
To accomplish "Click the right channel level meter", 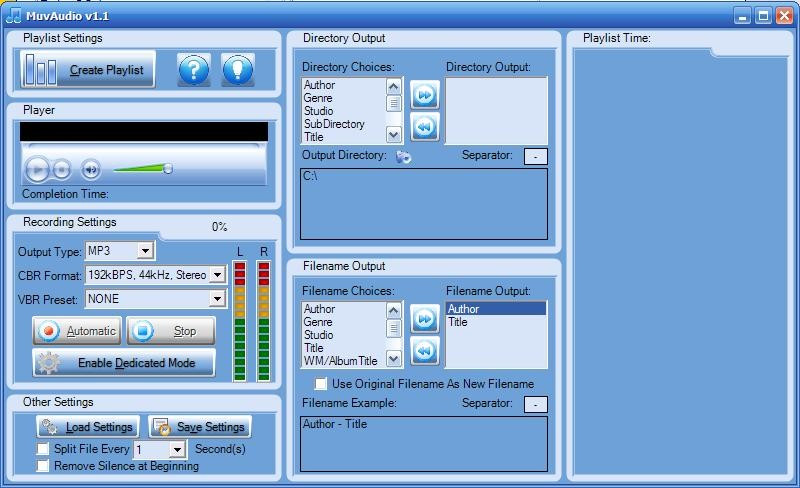I will (x=264, y=321).
